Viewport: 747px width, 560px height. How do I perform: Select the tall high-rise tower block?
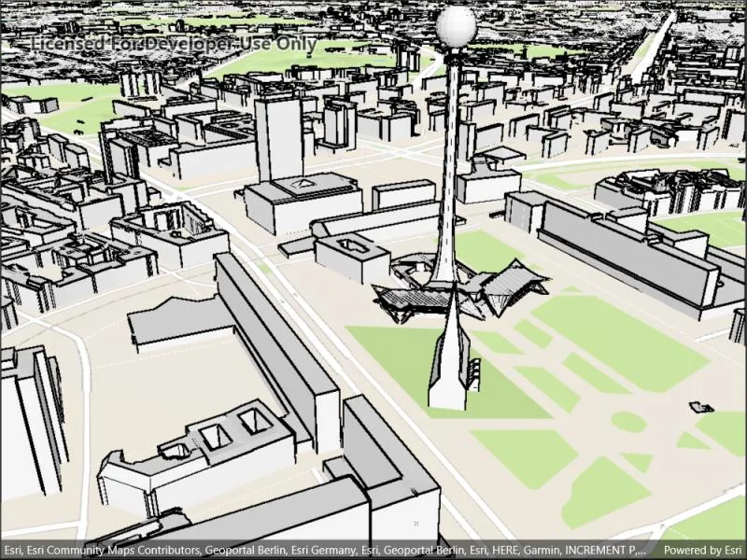tap(279, 138)
